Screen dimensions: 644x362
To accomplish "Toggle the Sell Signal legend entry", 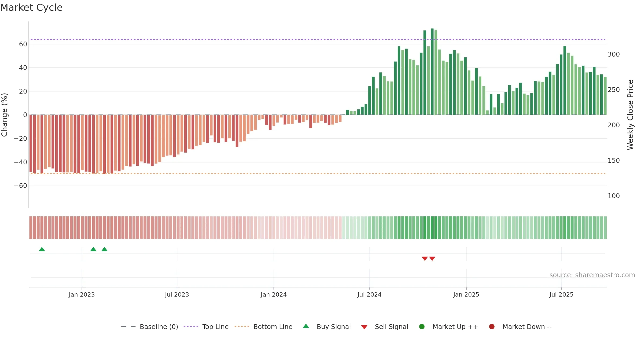I will click(385, 327).
